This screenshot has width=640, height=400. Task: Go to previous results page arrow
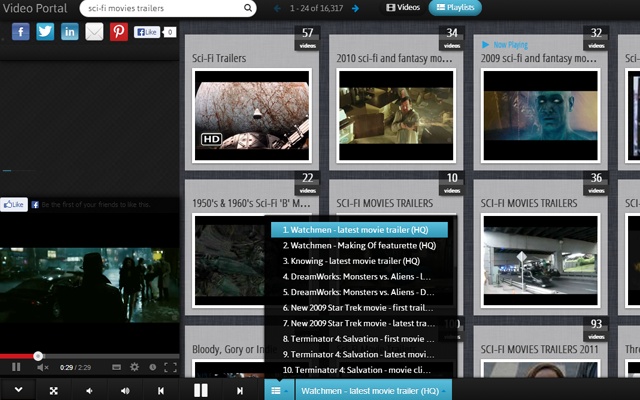[277, 8]
